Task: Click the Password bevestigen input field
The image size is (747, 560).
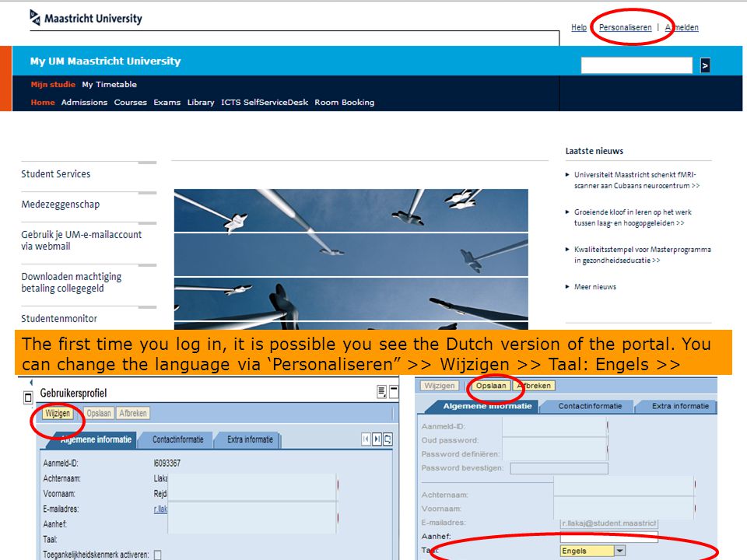Action: click(559, 468)
